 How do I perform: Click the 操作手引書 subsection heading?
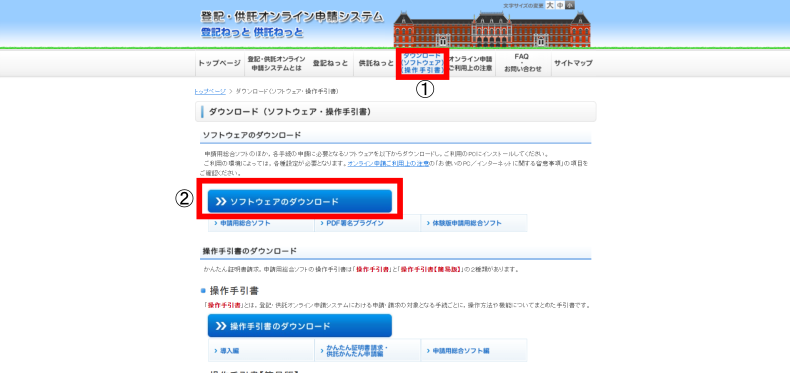pyautogui.click(x=234, y=291)
